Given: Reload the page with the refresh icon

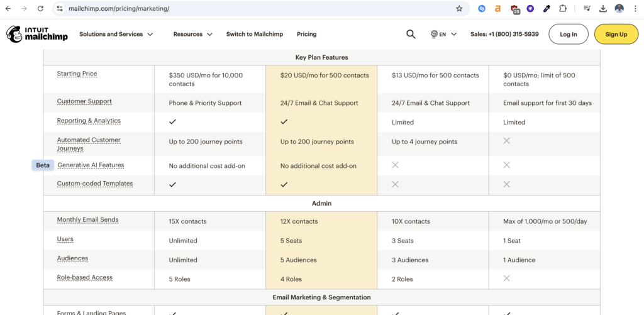Looking at the screenshot, I should click(40, 9).
